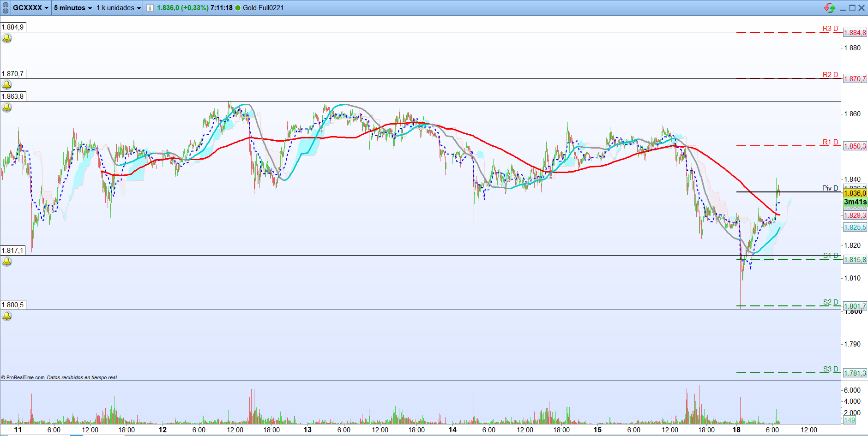Click the 3m41s candle countdown timer
This screenshot has height=436, width=868.
point(855,202)
